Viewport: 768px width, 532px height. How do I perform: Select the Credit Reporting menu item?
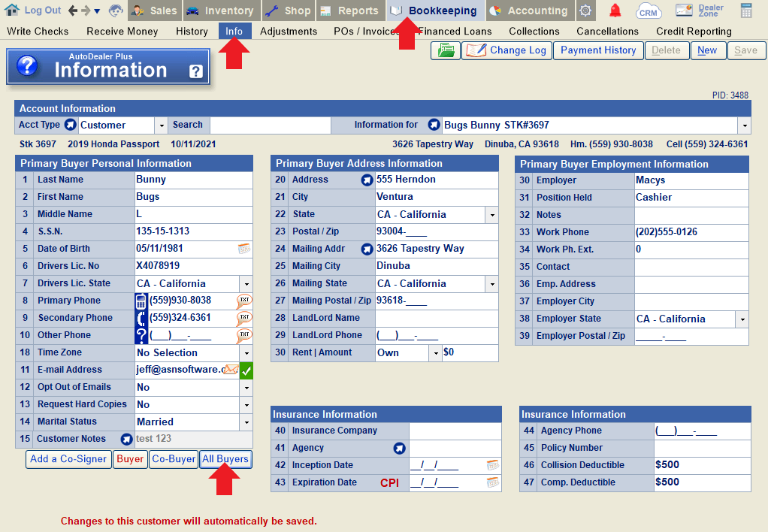[694, 32]
